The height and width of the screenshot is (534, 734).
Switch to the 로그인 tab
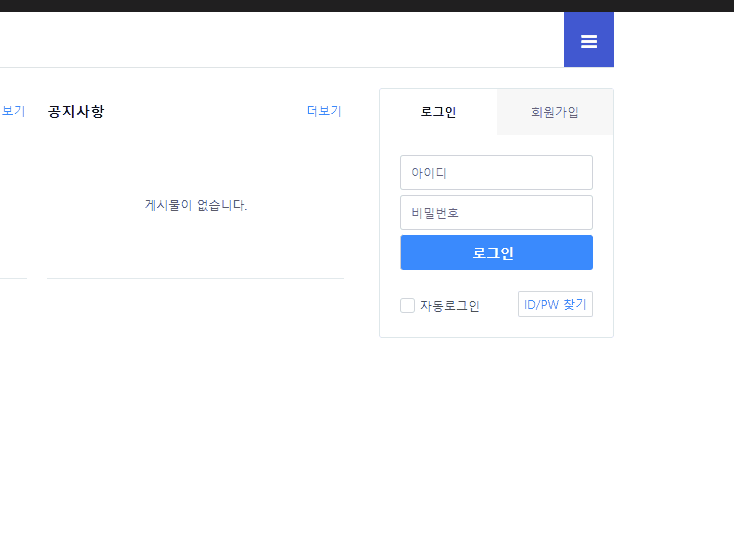pos(438,112)
